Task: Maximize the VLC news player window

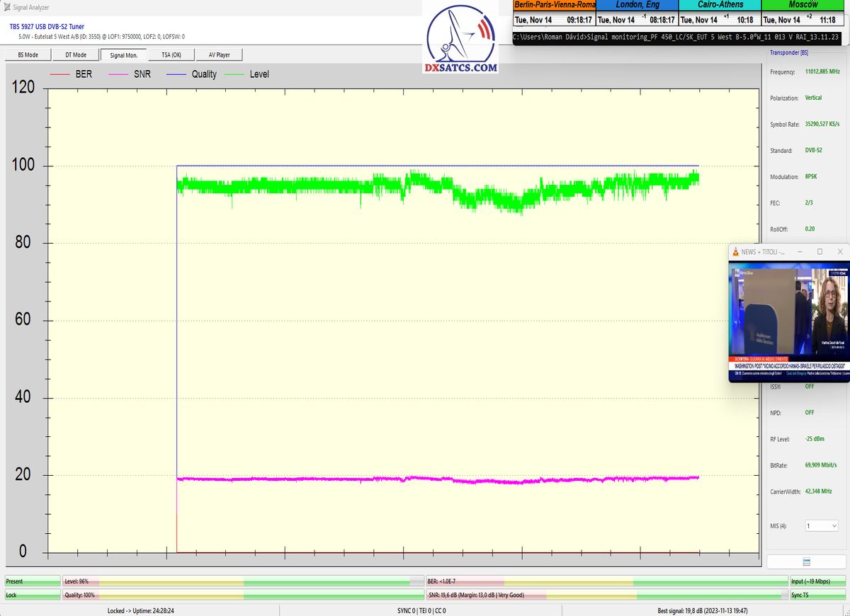Action: coord(820,252)
